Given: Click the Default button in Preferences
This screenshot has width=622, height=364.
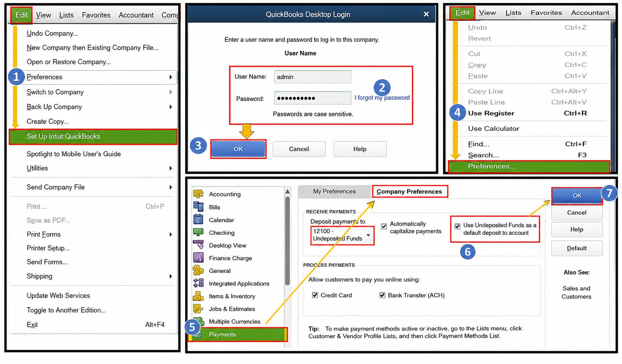Looking at the screenshot, I should pyautogui.click(x=577, y=248).
